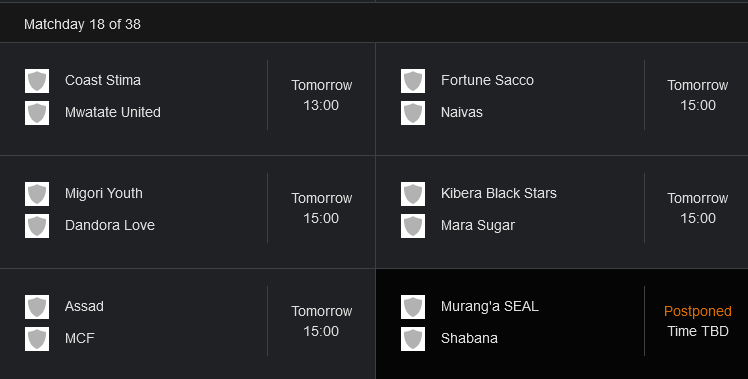Select the Time TBD text for Shabana match
This screenshot has width=748, height=379.
click(x=697, y=331)
